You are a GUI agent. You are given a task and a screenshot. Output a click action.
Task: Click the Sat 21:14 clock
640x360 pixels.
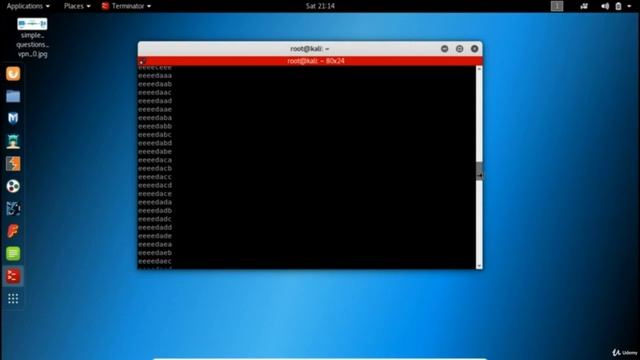(320, 6)
